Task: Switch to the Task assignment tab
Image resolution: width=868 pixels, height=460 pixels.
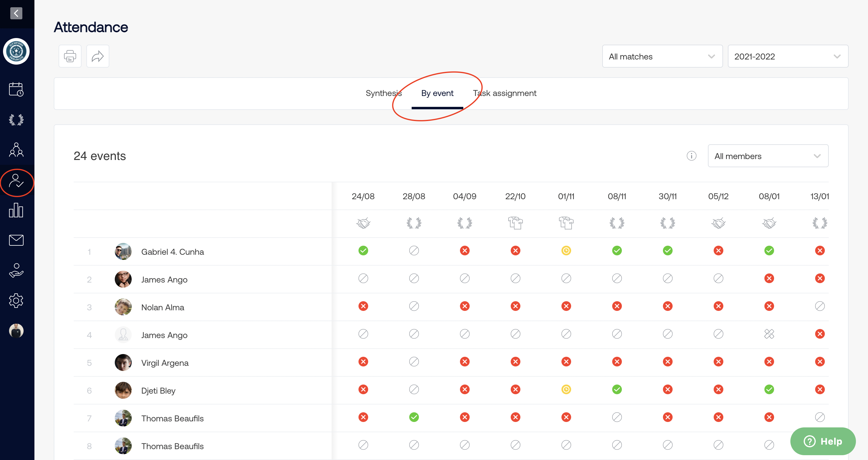Action: (504, 93)
